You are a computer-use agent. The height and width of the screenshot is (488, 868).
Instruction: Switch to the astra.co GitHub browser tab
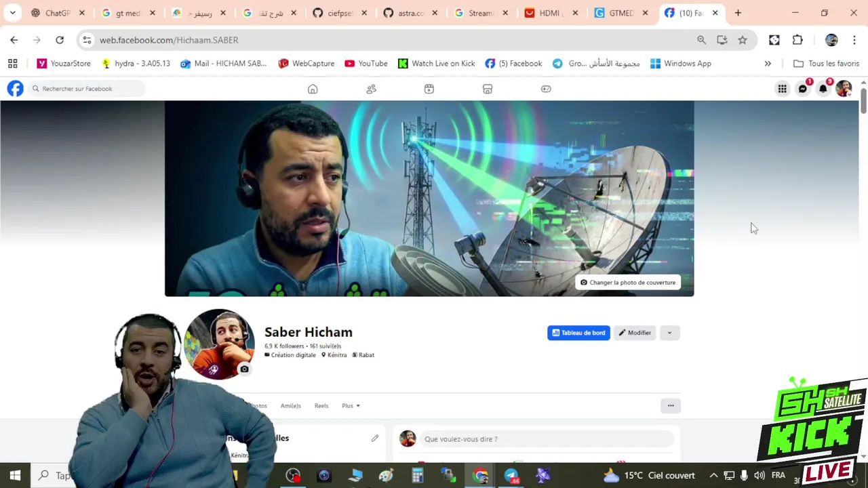(x=410, y=13)
